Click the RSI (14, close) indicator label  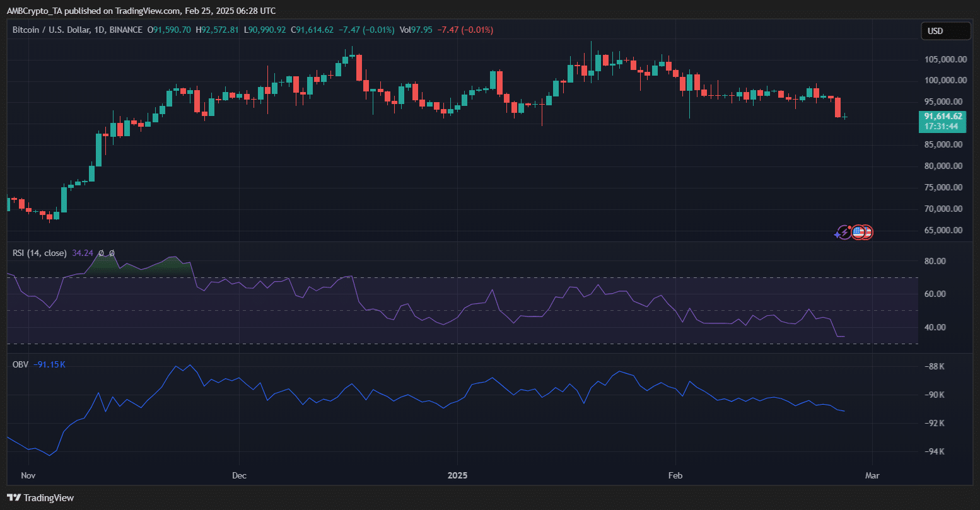coord(39,253)
